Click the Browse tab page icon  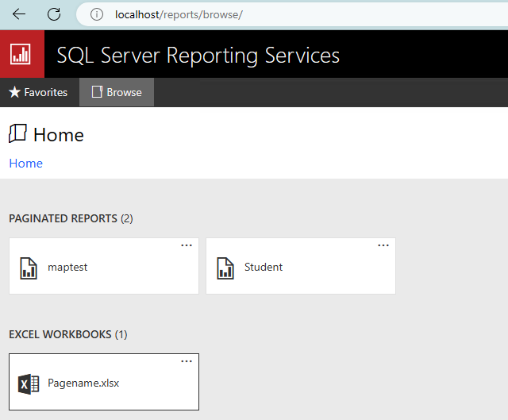click(x=97, y=92)
